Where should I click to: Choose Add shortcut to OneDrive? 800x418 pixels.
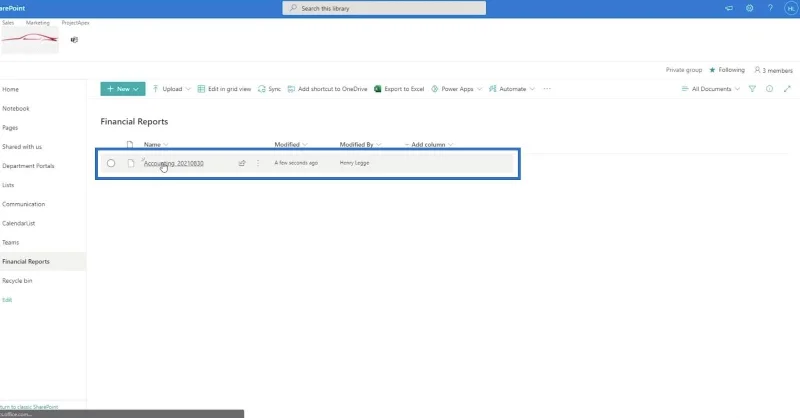tap(328, 89)
